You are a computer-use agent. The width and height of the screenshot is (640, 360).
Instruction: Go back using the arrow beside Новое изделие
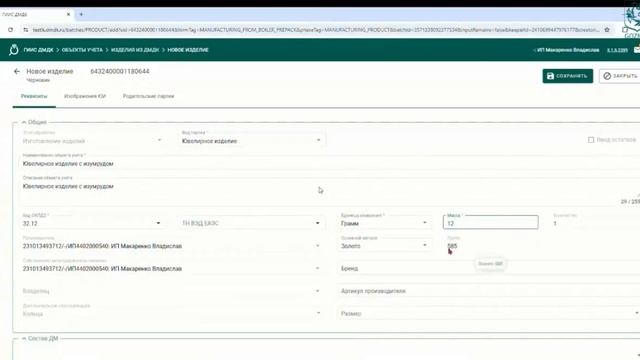tap(17, 71)
